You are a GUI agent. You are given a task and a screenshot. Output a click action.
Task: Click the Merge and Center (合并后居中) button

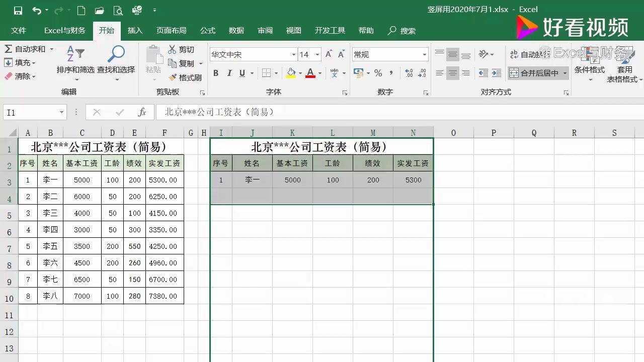534,73
